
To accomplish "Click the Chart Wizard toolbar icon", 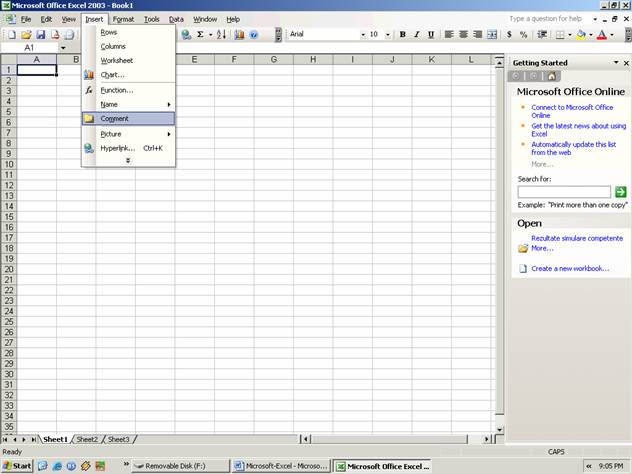I will (x=239, y=35).
